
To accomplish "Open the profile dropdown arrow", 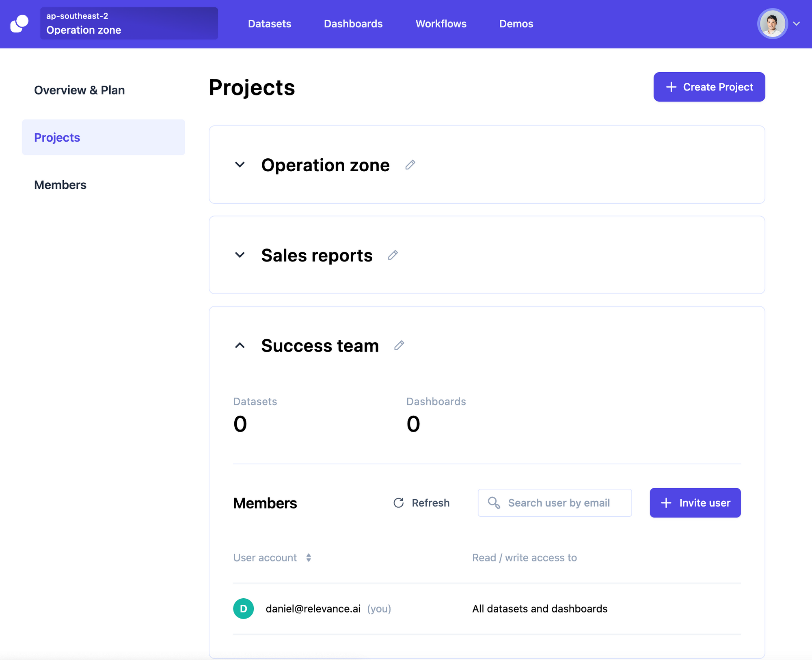I will [x=797, y=24].
